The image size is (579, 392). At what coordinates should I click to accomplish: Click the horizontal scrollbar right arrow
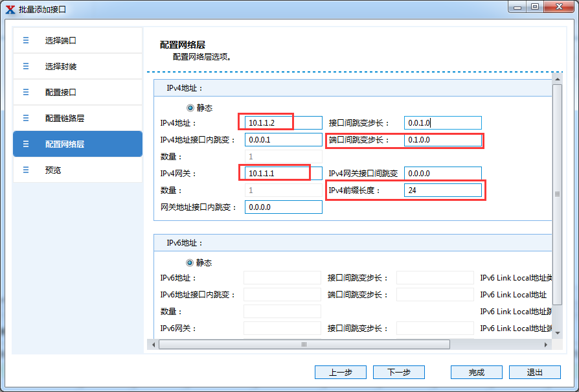pyautogui.click(x=546, y=345)
